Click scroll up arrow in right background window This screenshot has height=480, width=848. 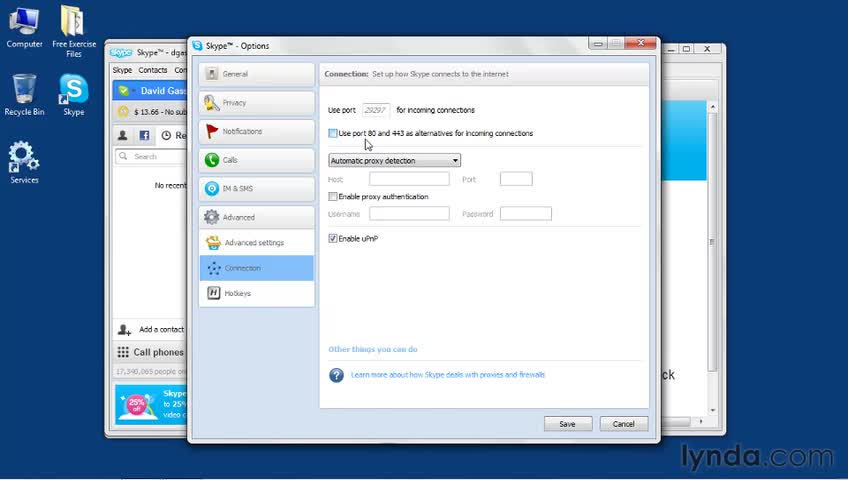(x=712, y=107)
